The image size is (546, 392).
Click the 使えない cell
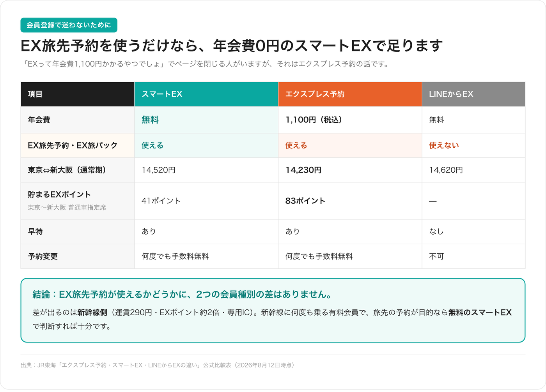coord(473,145)
